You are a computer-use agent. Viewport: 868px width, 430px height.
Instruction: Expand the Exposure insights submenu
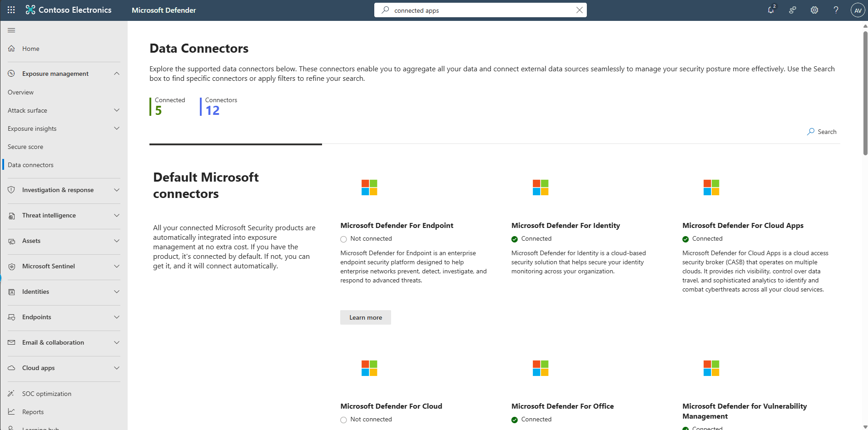pos(117,129)
